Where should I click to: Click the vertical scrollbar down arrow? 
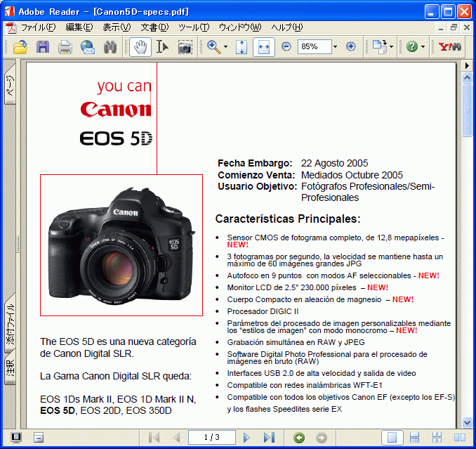click(x=468, y=422)
